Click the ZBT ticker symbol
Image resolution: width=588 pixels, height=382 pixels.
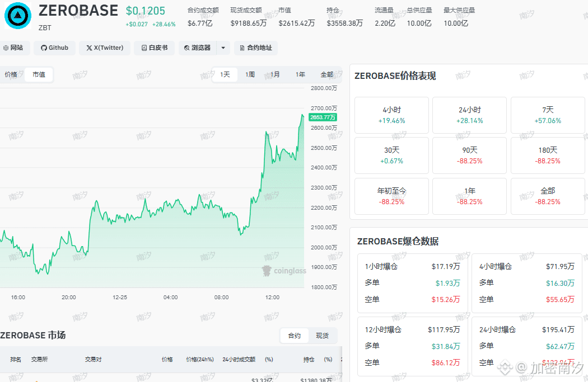(x=45, y=28)
